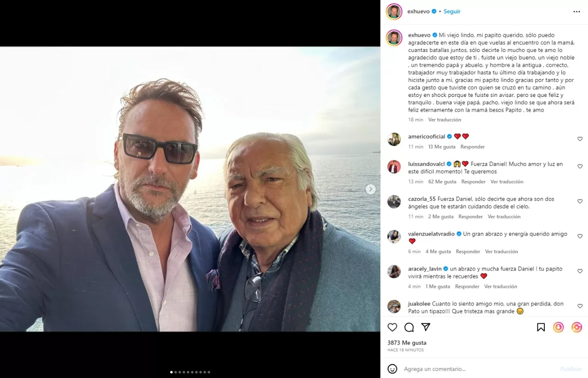Toggle like on americooficial's comment heart
588x378 pixels.
[580, 138]
